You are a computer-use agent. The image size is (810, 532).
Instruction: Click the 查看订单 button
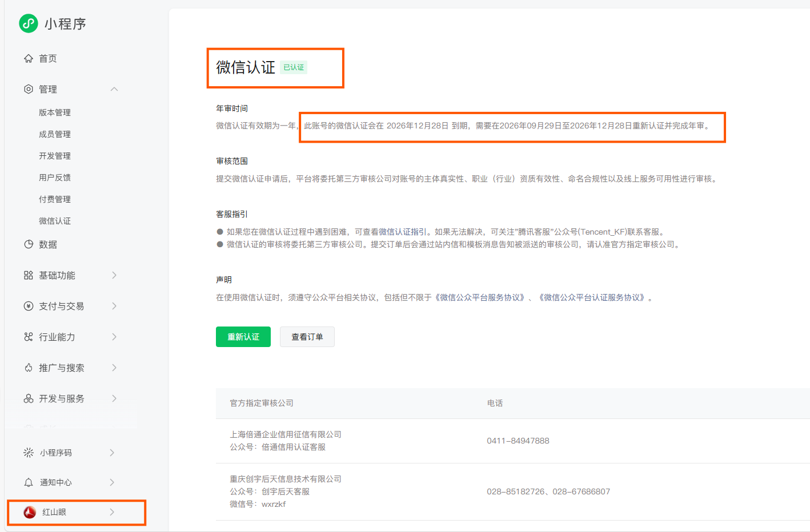coord(307,337)
